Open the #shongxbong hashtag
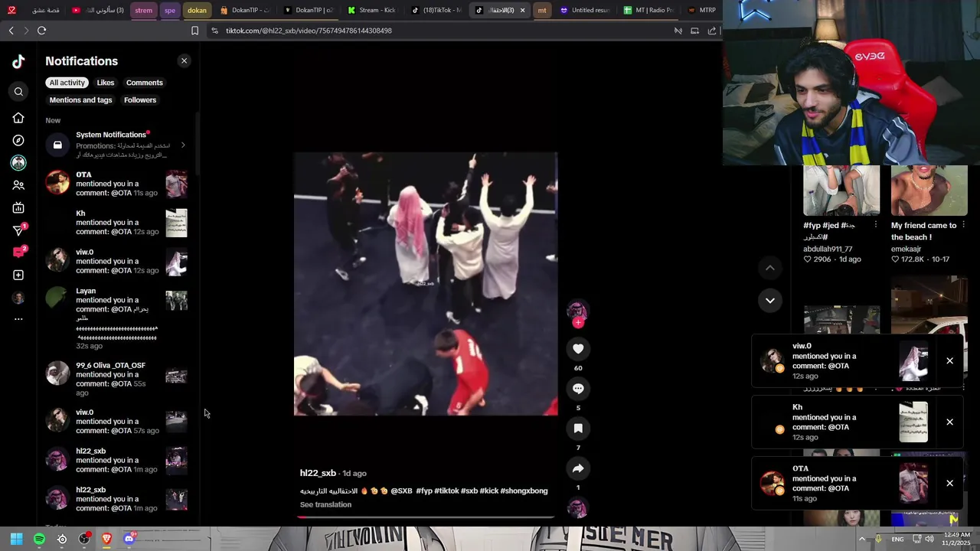The image size is (980, 551). coord(524,491)
